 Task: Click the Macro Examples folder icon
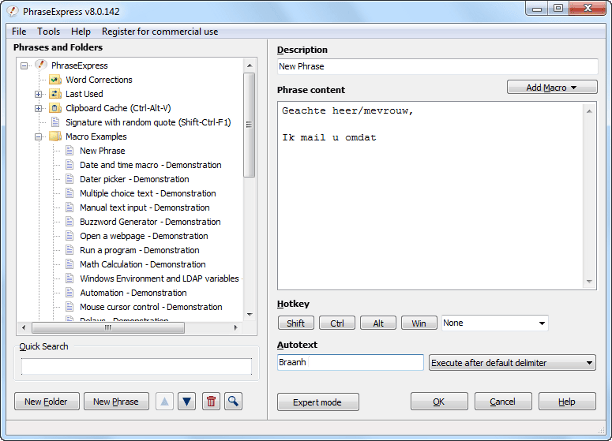click(55, 137)
